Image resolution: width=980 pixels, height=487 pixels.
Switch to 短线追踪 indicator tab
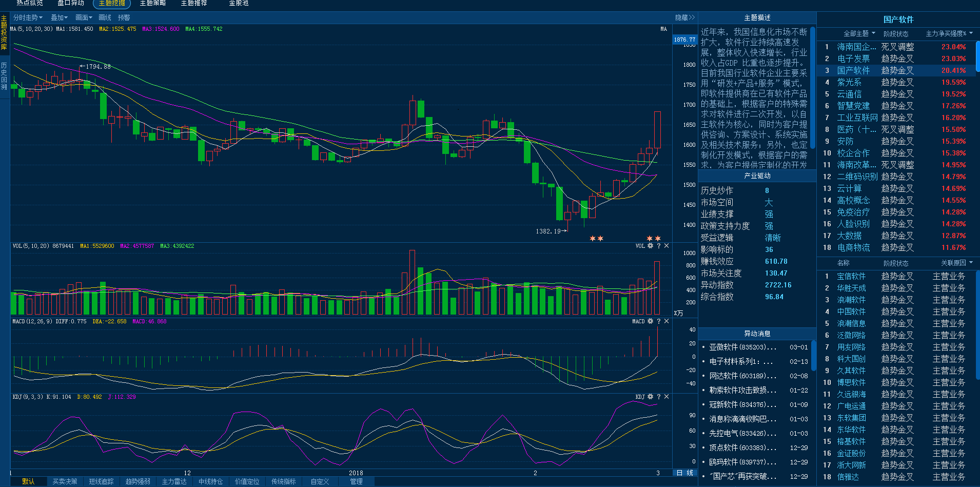click(x=101, y=481)
